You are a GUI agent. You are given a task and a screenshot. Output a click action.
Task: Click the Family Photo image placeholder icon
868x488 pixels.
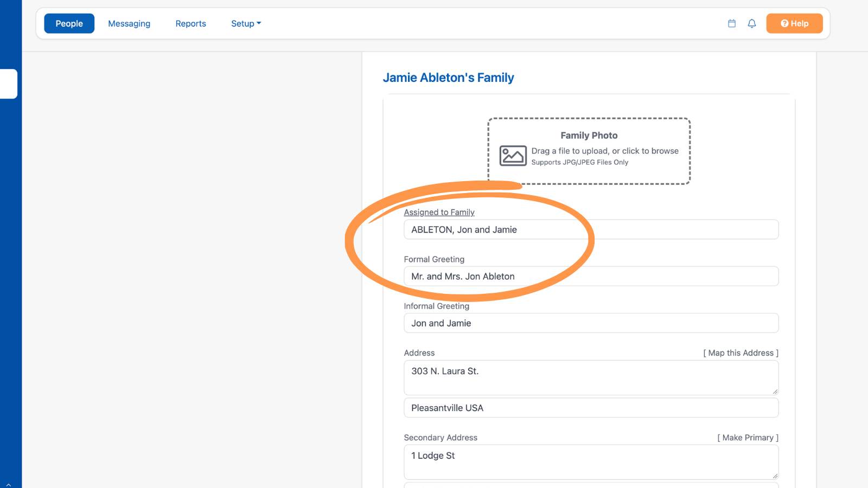click(513, 156)
